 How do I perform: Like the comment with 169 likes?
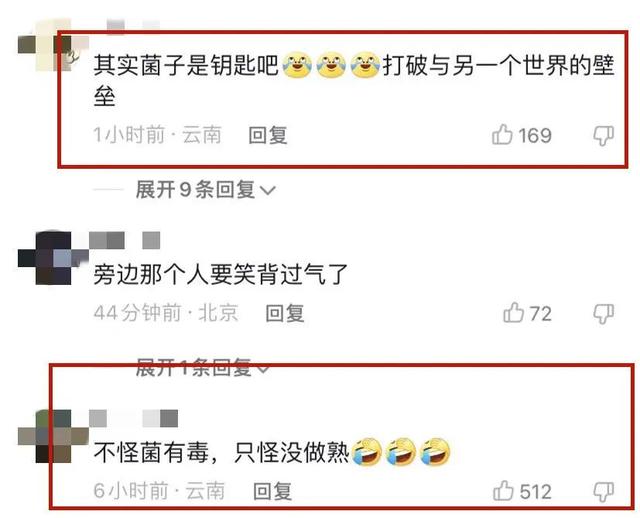[x=502, y=135]
